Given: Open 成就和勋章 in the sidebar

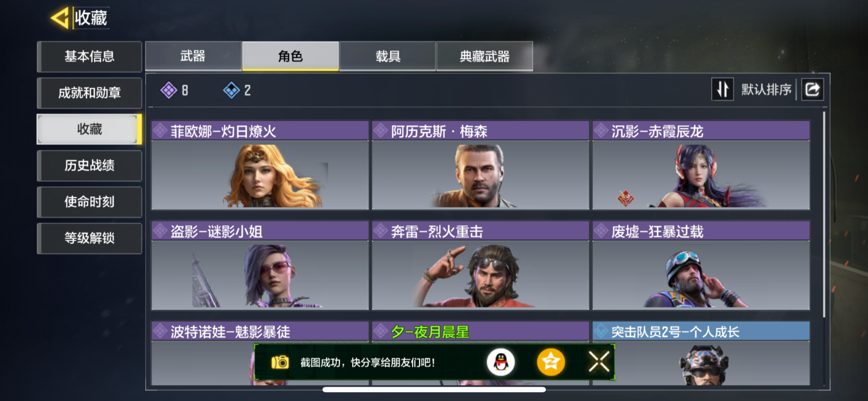Looking at the screenshot, I should point(89,93).
